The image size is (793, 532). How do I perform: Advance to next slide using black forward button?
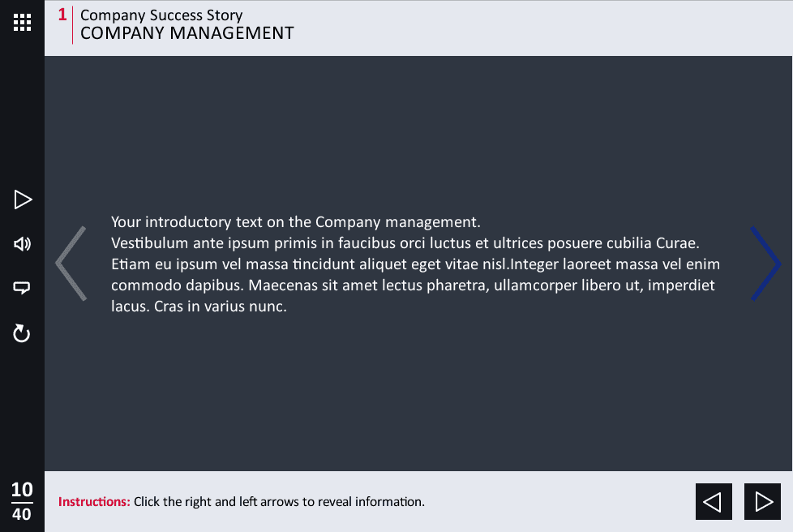click(762, 502)
